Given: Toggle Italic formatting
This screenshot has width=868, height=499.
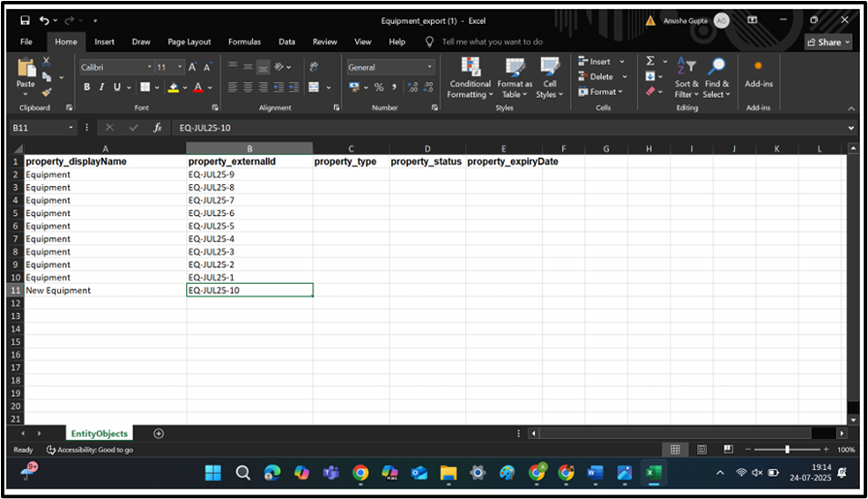Looking at the screenshot, I should 101,87.
